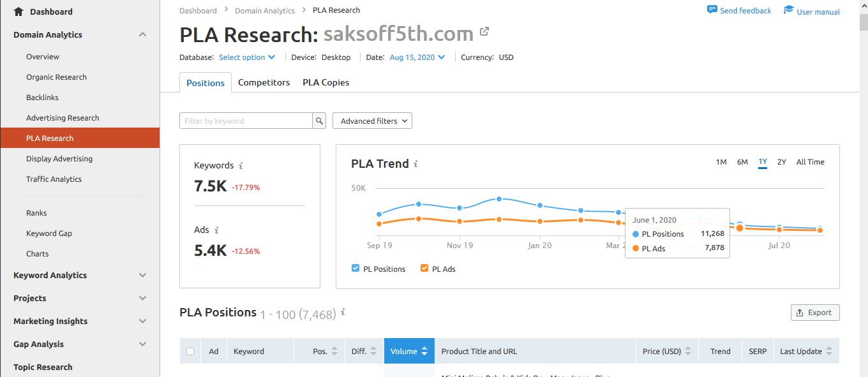Switch to the Competitors tab
The height and width of the screenshot is (377, 868).
264,82
